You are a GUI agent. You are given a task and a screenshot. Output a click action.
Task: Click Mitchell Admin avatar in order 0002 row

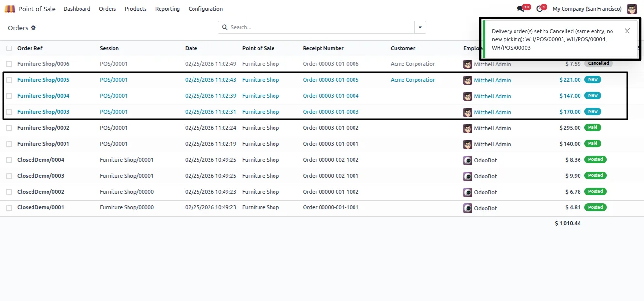pos(467,128)
